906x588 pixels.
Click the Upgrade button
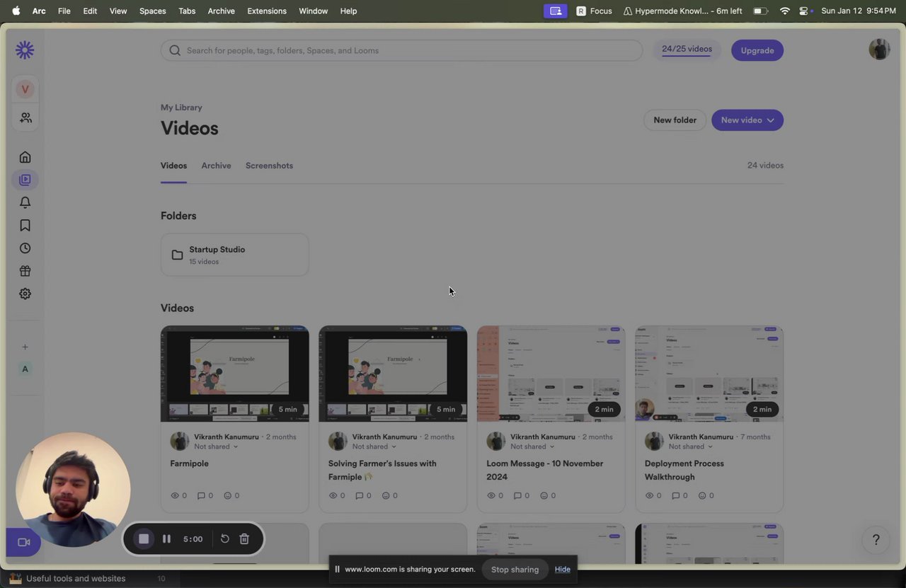pyautogui.click(x=757, y=50)
